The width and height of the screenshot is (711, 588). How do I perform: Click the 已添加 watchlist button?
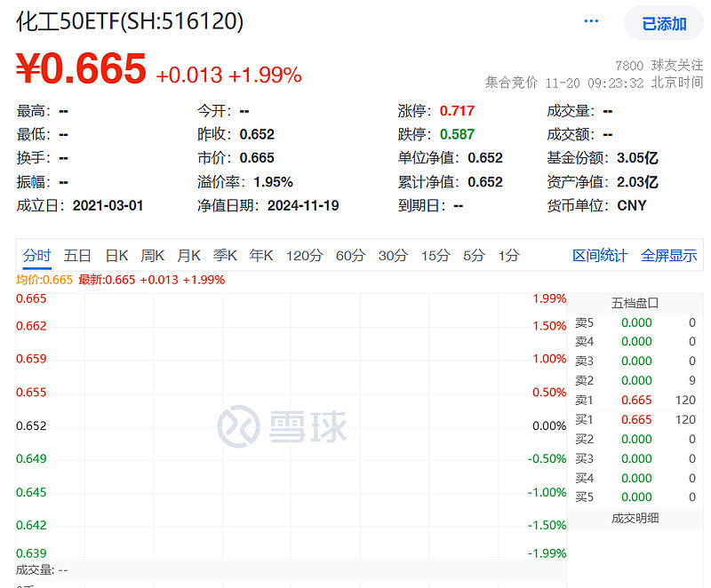[664, 24]
